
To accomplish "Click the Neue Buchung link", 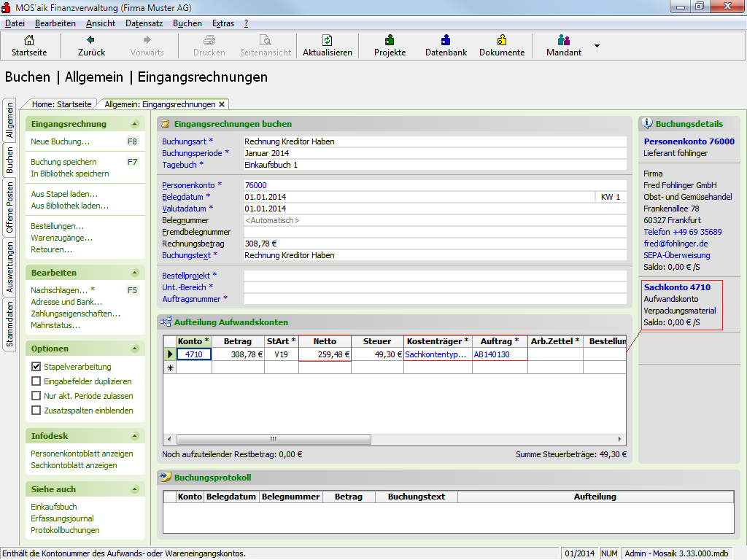I will pyautogui.click(x=60, y=141).
